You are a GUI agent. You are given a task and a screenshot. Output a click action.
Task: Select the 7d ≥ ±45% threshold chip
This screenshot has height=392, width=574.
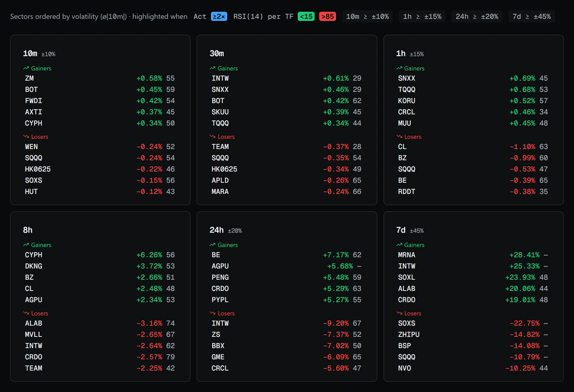pos(532,17)
